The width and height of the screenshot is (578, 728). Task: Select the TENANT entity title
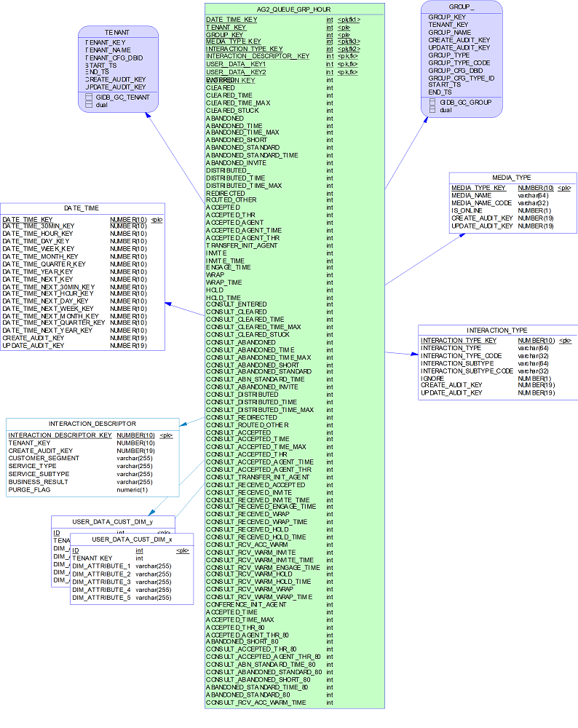point(117,33)
